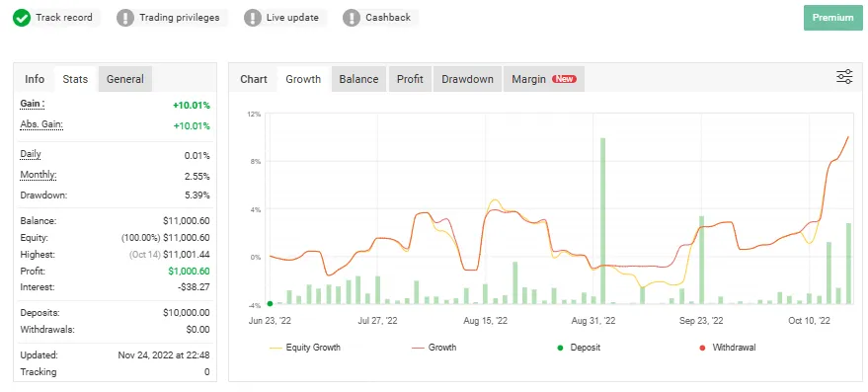This screenshot has height=392, width=868.
Task: Click the tallest green bar near Aug 31
Action: [602, 220]
